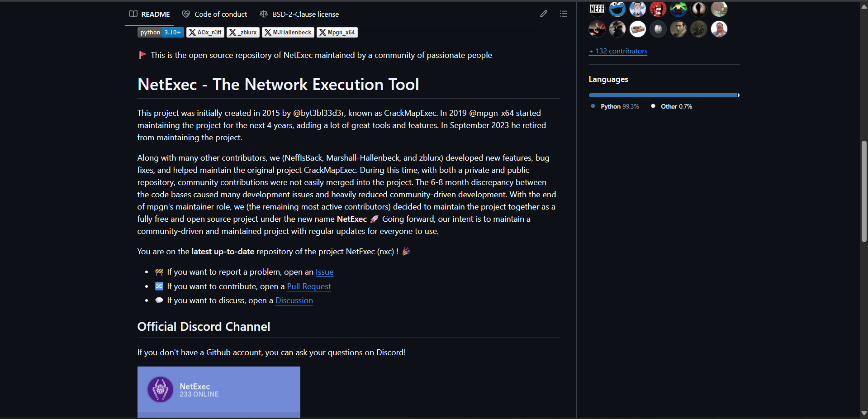The height and width of the screenshot is (419, 868).
Task: Open the Pull Request link
Action: click(309, 286)
